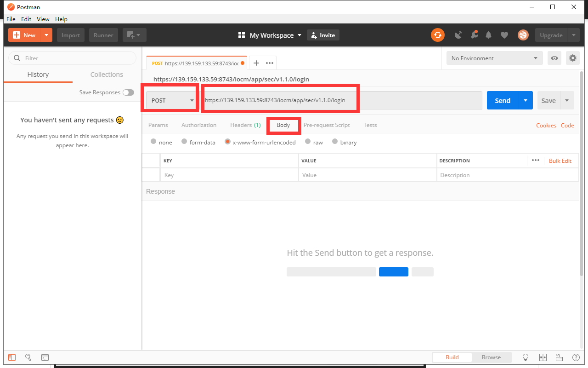Expand the New button dropdown arrow
The image size is (588, 368).
[x=46, y=35]
